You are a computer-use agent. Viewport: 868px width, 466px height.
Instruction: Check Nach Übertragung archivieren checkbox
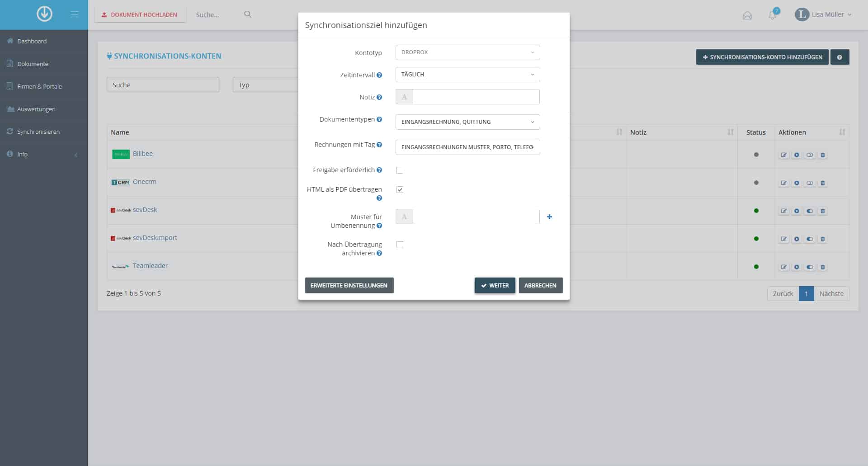(400, 245)
